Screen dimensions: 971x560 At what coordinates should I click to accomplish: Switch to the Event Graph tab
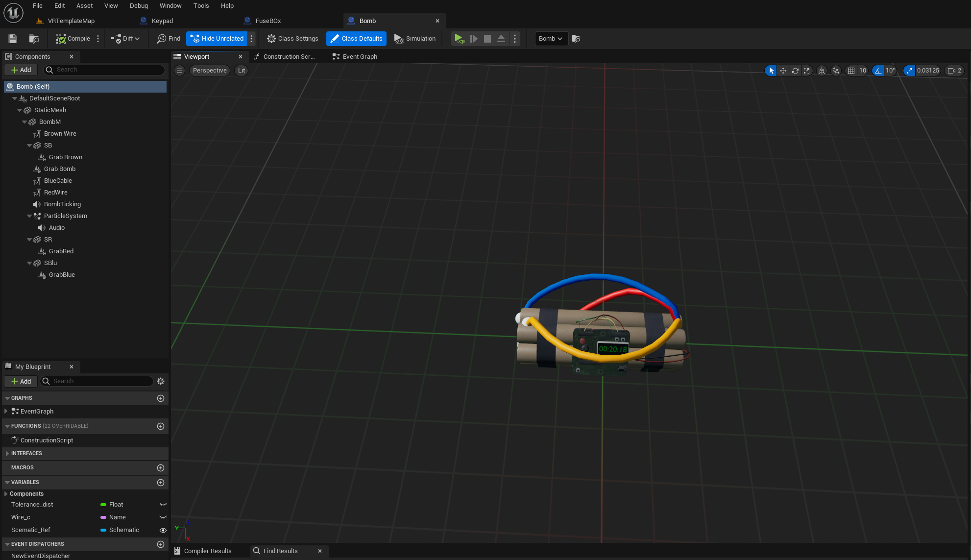tap(355, 57)
